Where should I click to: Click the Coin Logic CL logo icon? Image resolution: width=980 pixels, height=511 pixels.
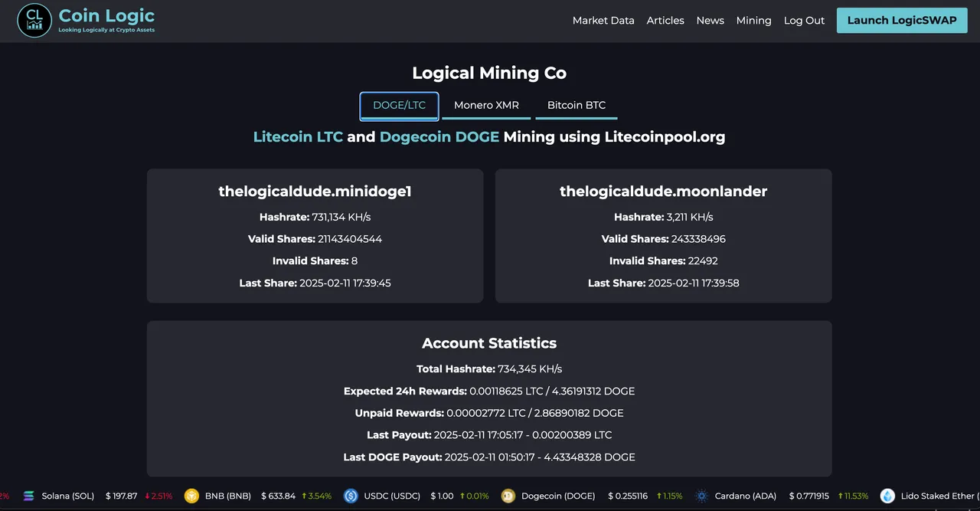coord(34,21)
